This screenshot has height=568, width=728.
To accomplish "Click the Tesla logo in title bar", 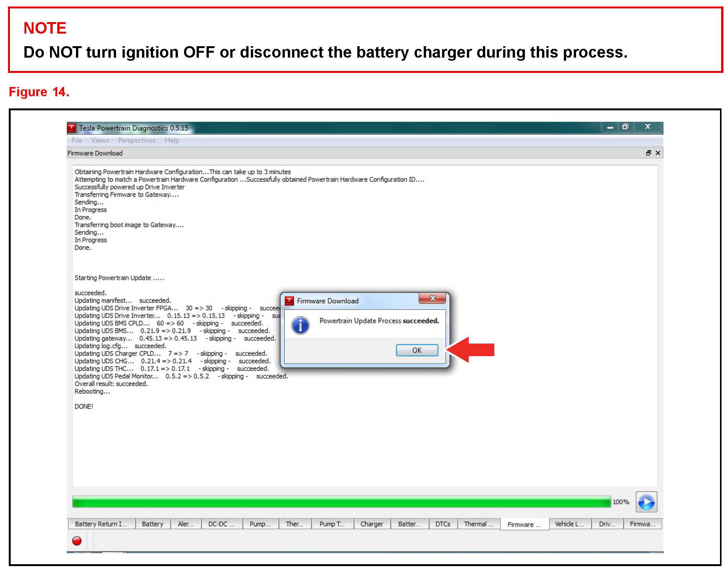I will point(72,128).
